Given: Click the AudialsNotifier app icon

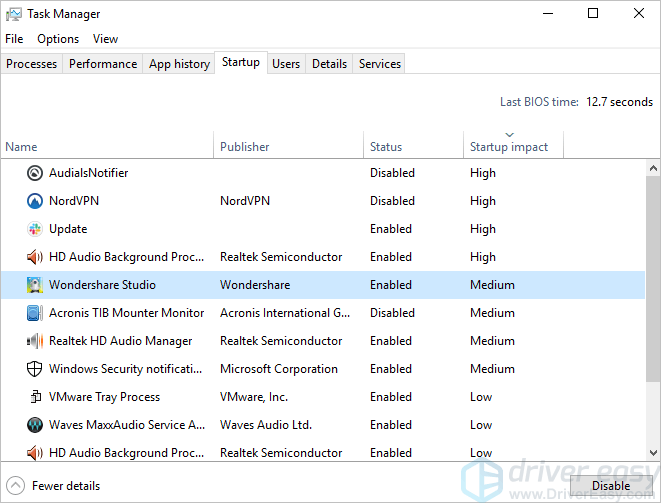Looking at the screenshot, I should coord(35,173).
